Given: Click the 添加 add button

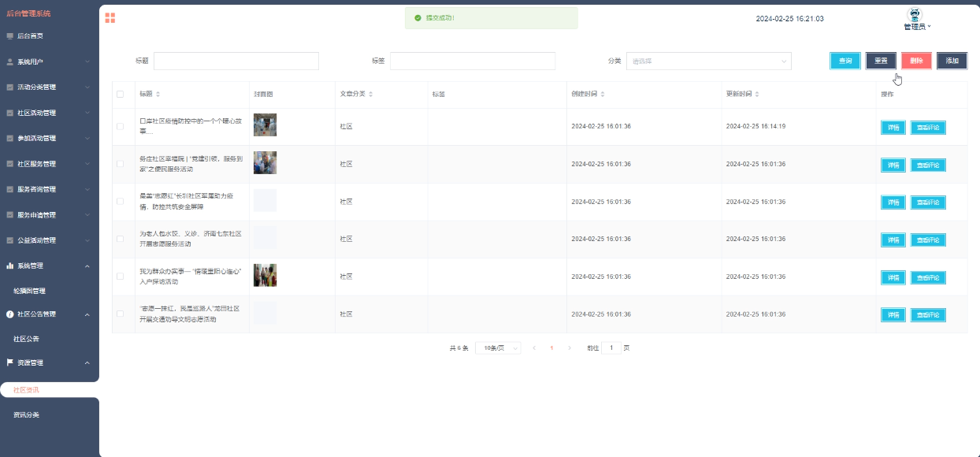Looking at the screenshot, I should [x=952, y=61].
